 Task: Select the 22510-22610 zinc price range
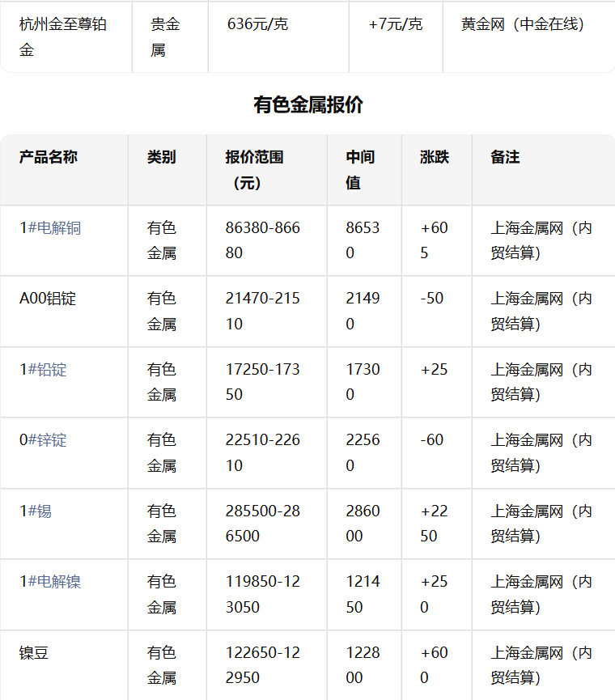point(262,452)
